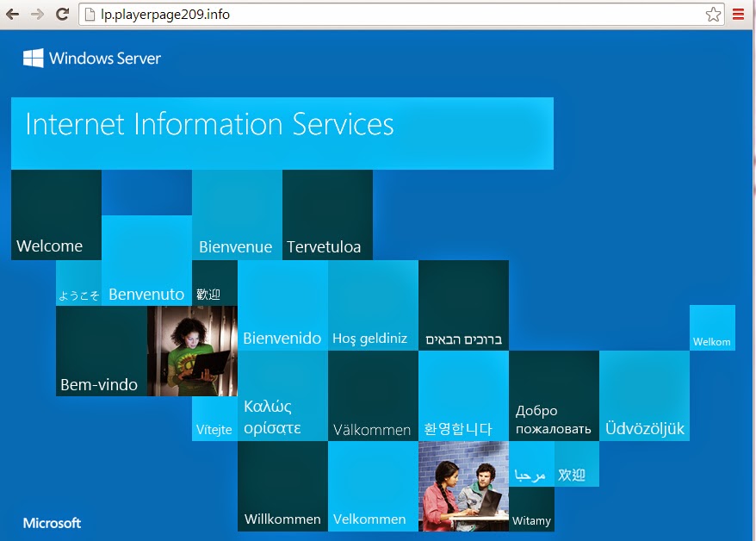The width and height of the screenshot is (756, 541).
Task: Focus the address bar showing lp.playerpage209.info
Action: point(402,15)
